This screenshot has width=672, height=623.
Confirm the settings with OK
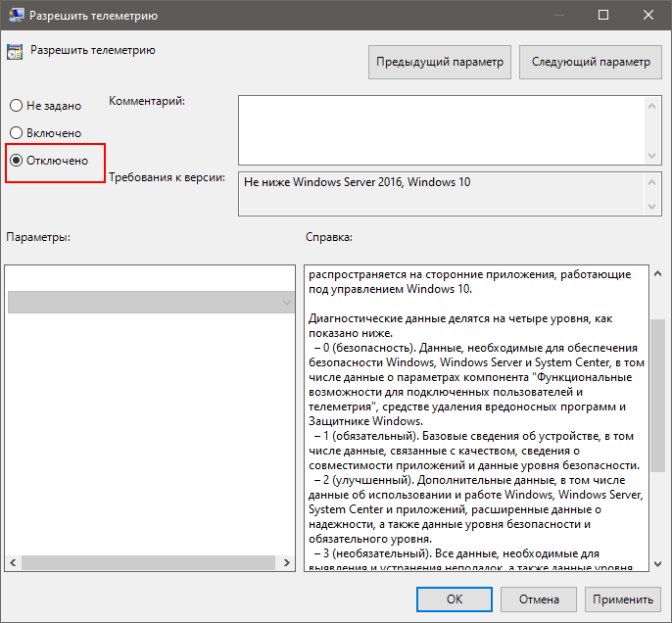click(454, 599)
